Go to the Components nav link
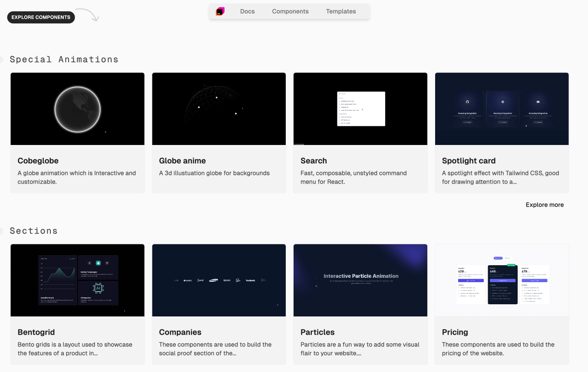The width and height of the screenshot is (588, 372). point(290,12)
